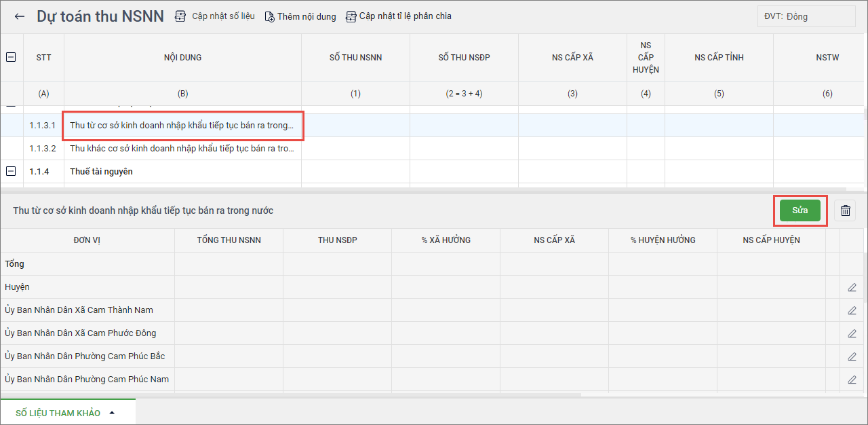
Task: Collapse the Thuế tài nguyên row
Action: pyautogui.click(x=11, y=172)
